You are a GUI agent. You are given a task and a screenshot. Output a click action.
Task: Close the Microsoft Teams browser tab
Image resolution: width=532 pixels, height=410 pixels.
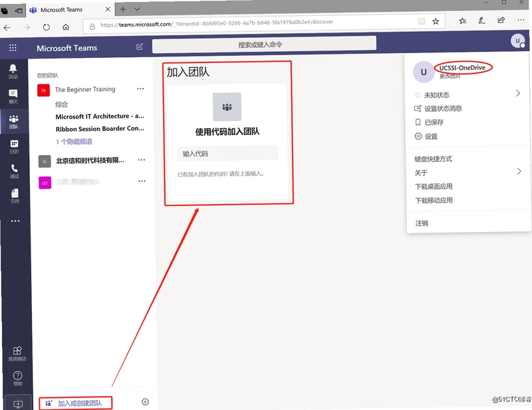108,9
